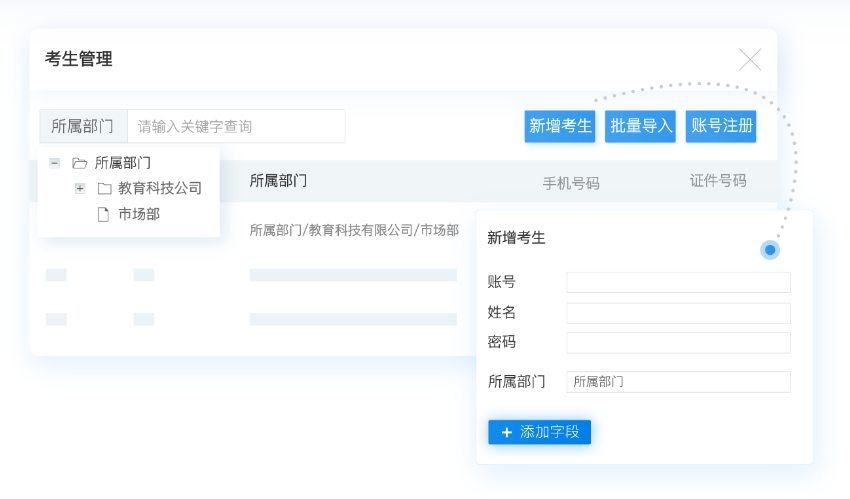Click the 账号注册 button
This screenshot has height=499, width=850.
click(721, 126)
